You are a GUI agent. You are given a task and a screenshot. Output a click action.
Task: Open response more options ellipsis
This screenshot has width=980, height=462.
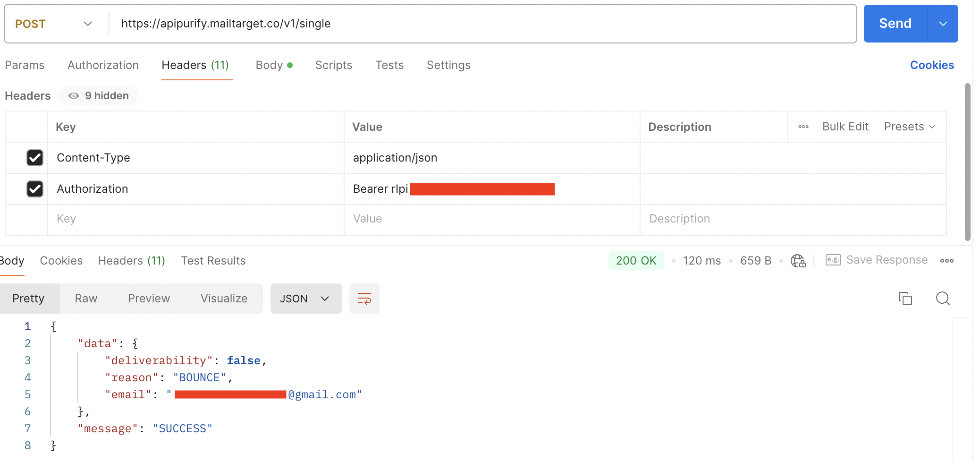point(946,261)
